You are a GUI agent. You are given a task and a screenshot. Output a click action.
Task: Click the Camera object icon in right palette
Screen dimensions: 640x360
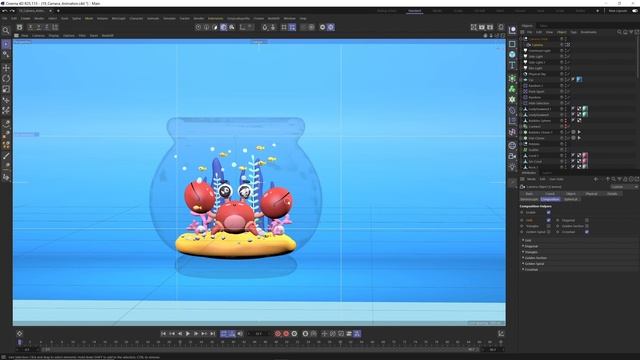512,156
